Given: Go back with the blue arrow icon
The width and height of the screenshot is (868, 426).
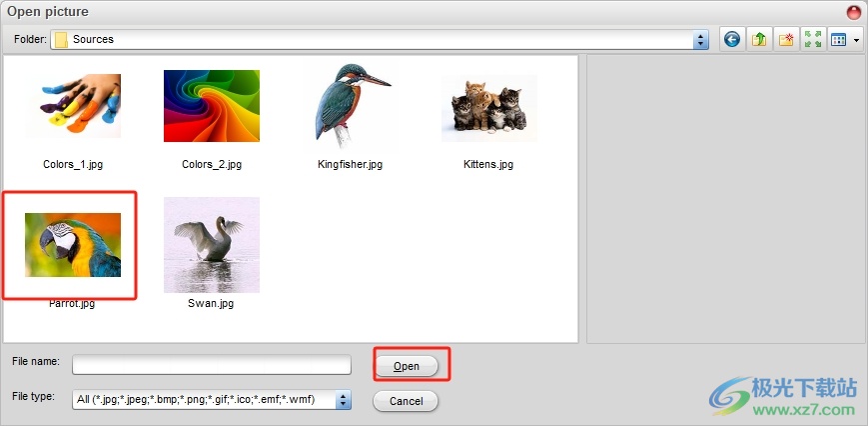Looking at the screenshot, I should pyautogui.click(x=732, y=39).
